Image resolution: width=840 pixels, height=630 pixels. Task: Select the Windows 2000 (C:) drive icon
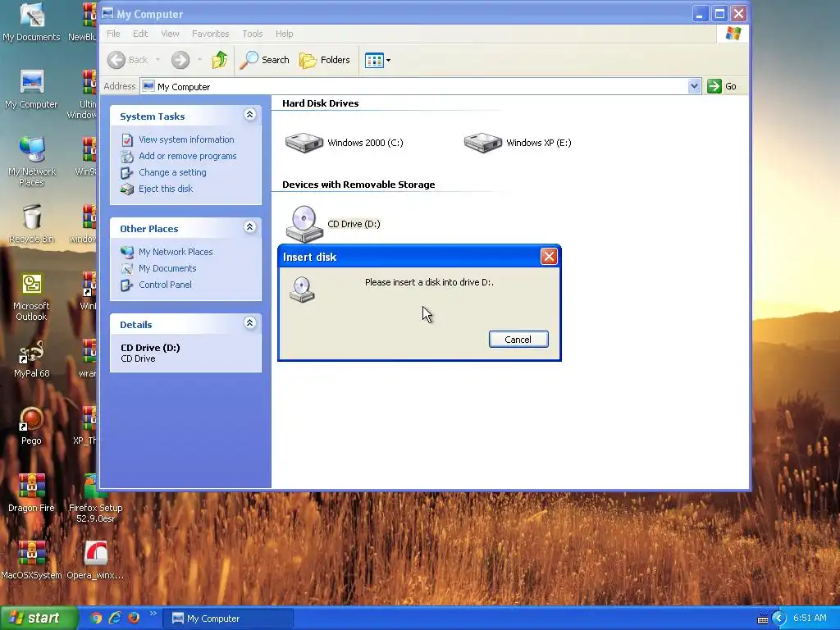[x=304, y=143]
